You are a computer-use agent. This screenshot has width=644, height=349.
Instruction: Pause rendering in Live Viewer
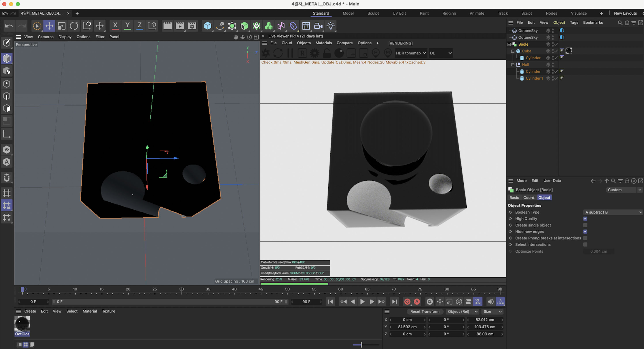coord(290,53)
